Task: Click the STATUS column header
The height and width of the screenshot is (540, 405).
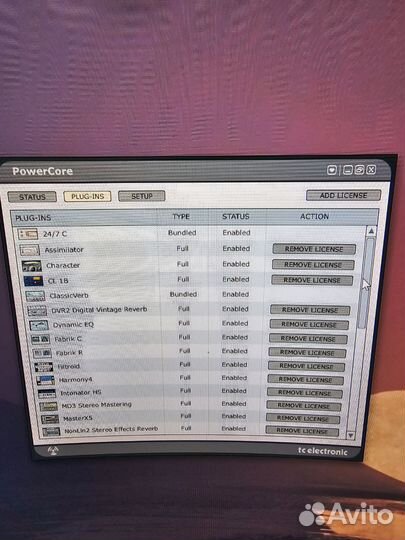Action: pos(236,217)
